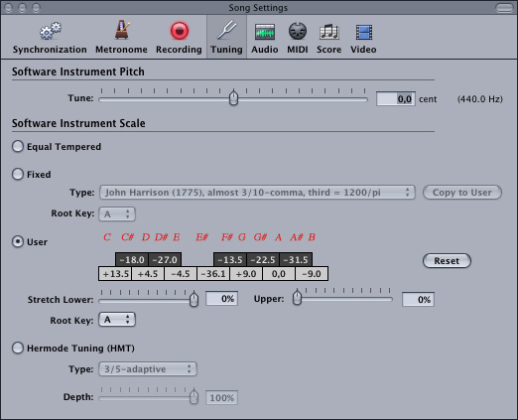
Task: Open the red Recording icon
Action: (180, 31)
